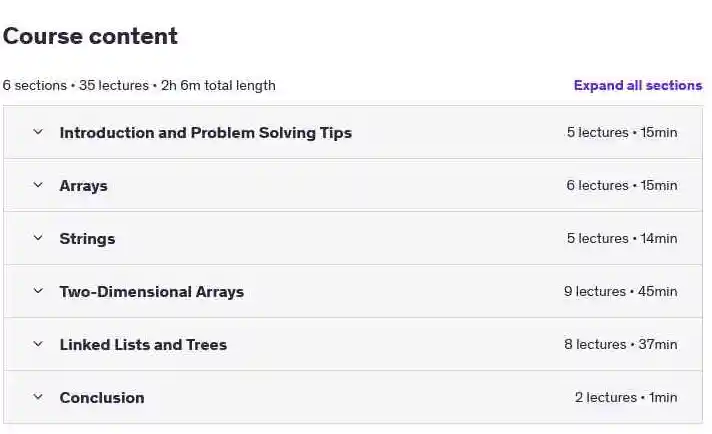Expand the Two-Dimensional Arrays chevron
The image size is (712, 434).
coord(38,291)
